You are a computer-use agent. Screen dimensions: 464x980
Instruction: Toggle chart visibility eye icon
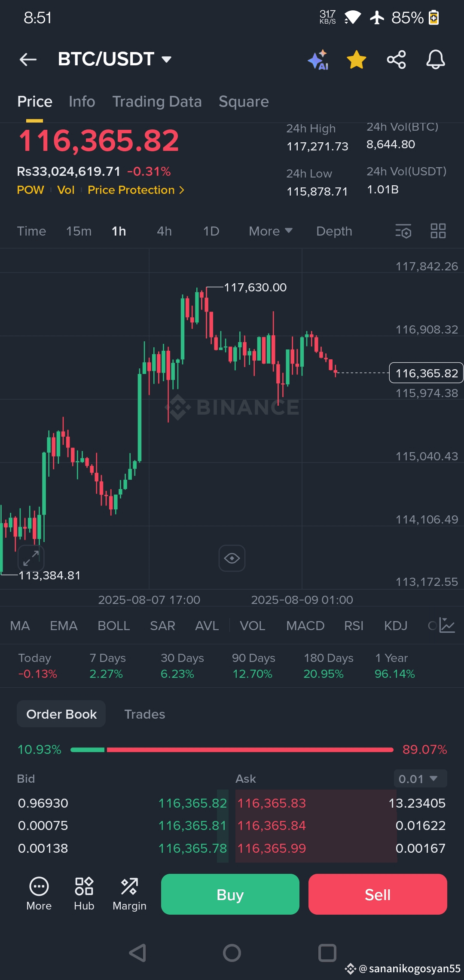(232, 558)
